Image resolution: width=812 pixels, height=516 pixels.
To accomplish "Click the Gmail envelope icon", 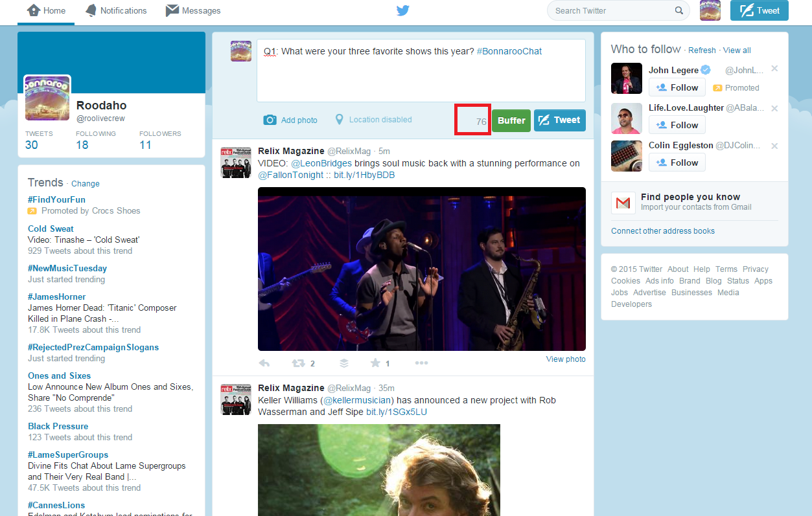I will coord(623,203).
